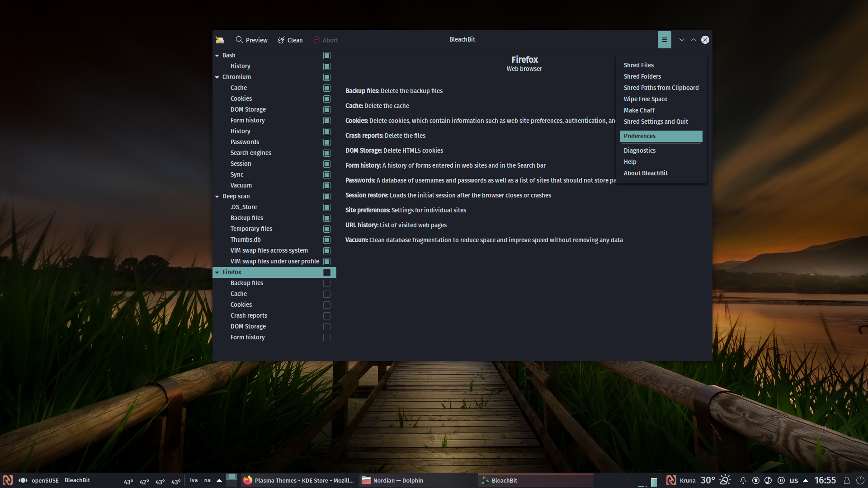This screenshot has height=488, width=868.
Task: Check the Firefox Form history checkbox
Action: pos(327,338)
